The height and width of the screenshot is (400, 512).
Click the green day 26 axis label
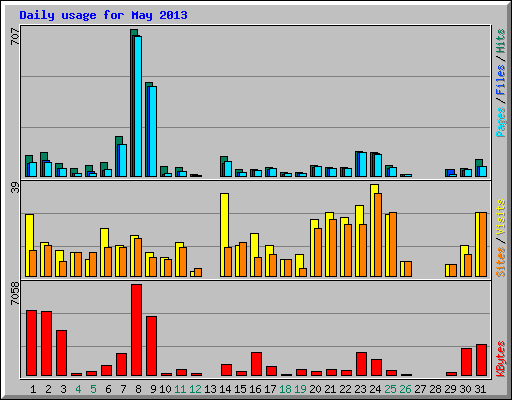tap(406, 389)
